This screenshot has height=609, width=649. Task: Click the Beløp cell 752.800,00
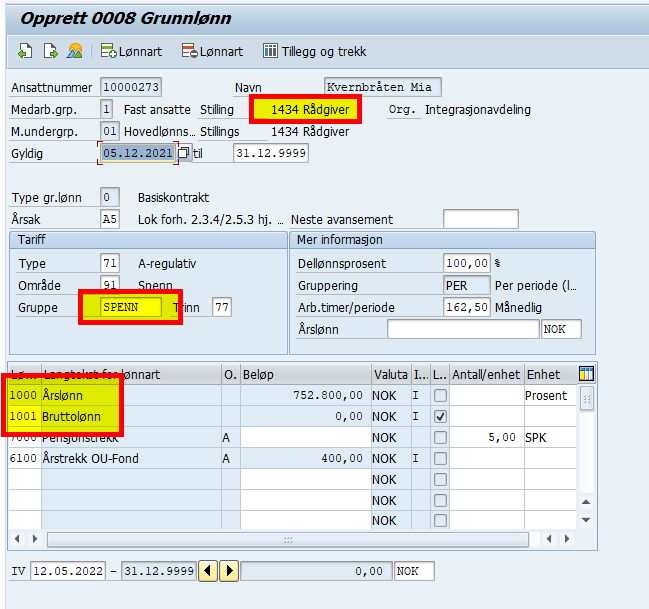pos(306,395)
